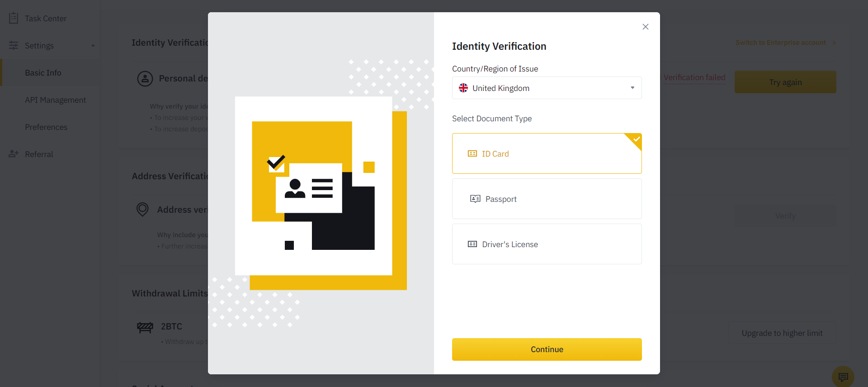Collapse the Settings sidebar section
The width and height of the screenshot is (868, 387).
[x=93, y=45]
